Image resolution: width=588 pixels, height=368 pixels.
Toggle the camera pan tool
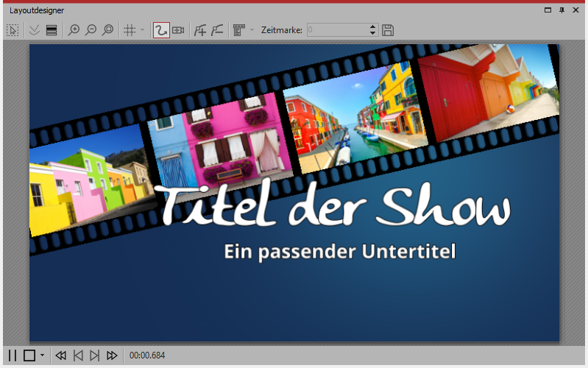pos(179,30)
